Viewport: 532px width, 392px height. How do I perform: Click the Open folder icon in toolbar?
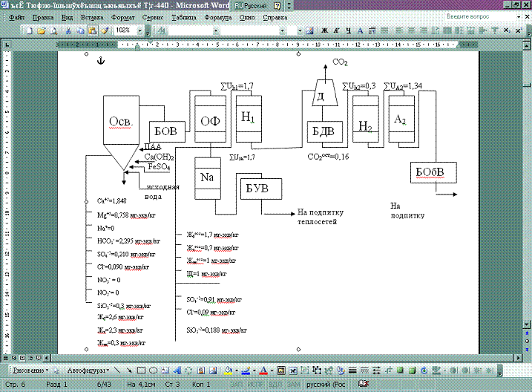(x=42, y=30)
